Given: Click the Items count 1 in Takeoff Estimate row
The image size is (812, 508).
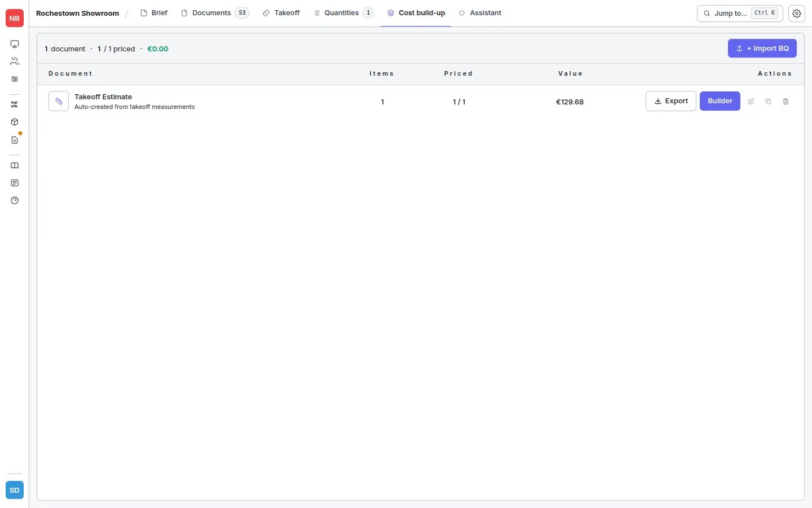Looking at the screenshot, I should tap(382, 102).
